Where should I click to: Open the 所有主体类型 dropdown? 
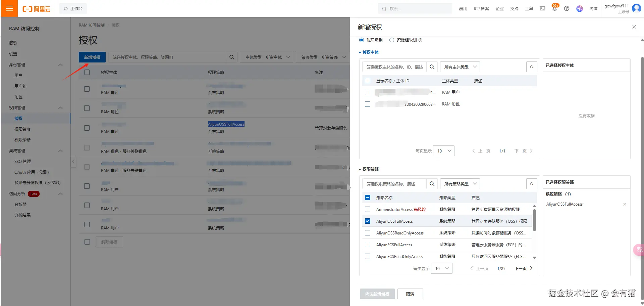460,67
